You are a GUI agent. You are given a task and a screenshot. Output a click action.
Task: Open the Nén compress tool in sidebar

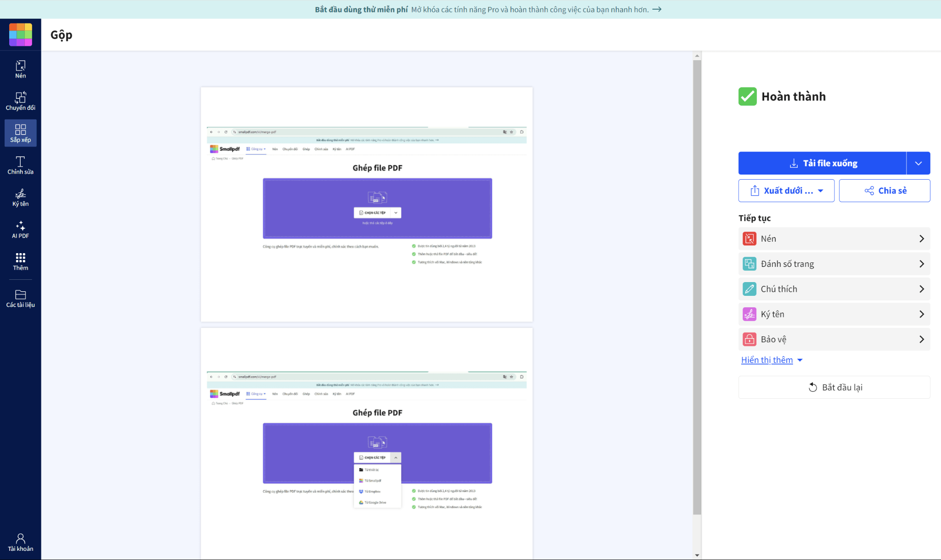click(x=20, y=69)
